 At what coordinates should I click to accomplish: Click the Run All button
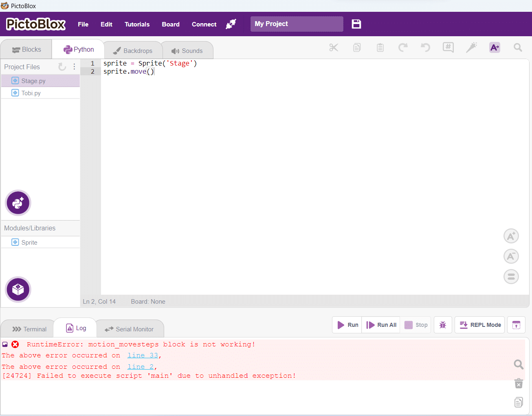pyautogui.click(x=380, y=324)
